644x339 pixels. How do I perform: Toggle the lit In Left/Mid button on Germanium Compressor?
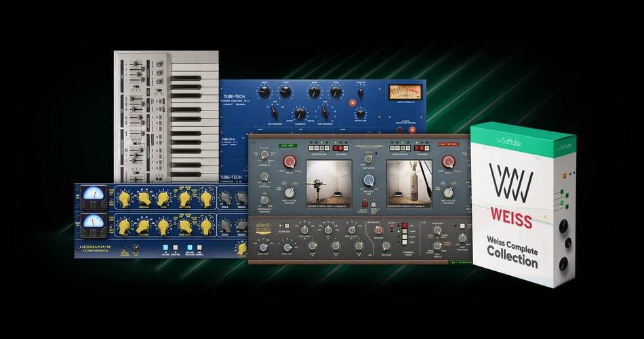(165, 247)
